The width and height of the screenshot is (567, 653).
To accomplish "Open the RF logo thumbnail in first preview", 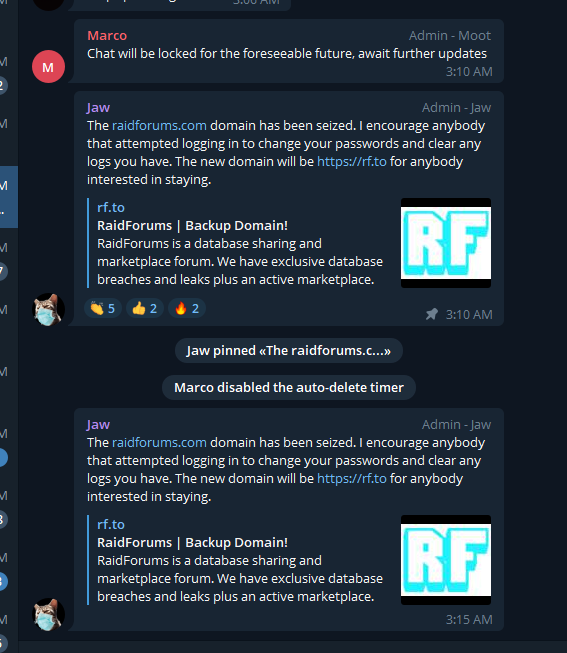I will (446, 243).
